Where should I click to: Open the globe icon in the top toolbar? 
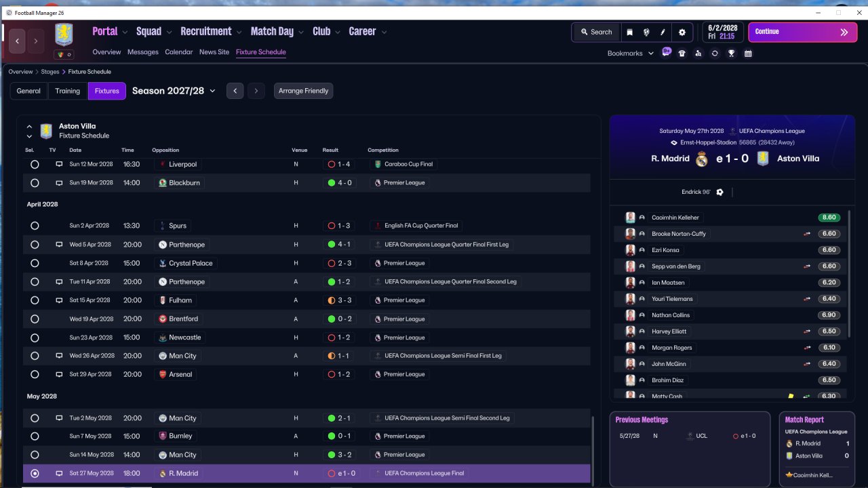(x=646, y=32)
